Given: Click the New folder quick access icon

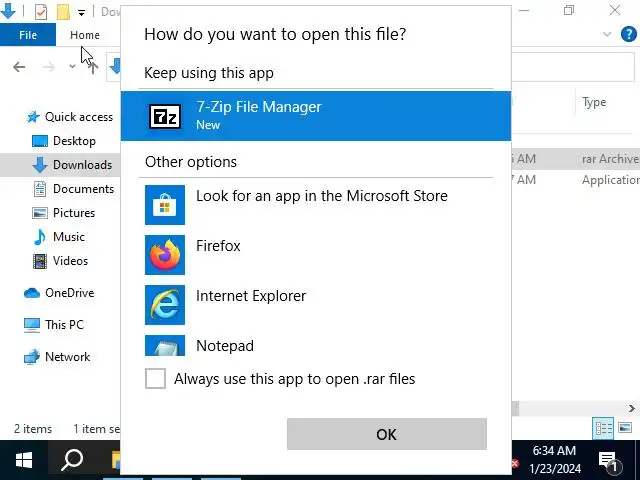Looking at the screenshot, I should [63, 12].
